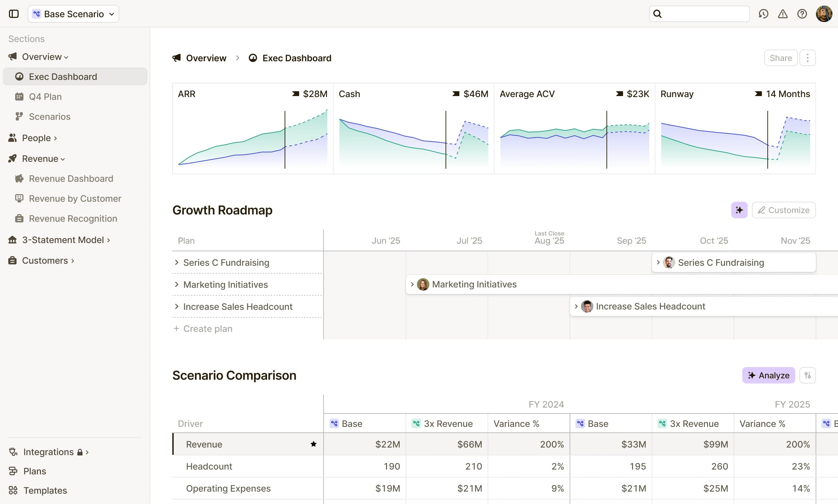Viewport: 838px width, 504px height.
Task: Expand the People section in the sidebar
Action: tap(55, 138)
